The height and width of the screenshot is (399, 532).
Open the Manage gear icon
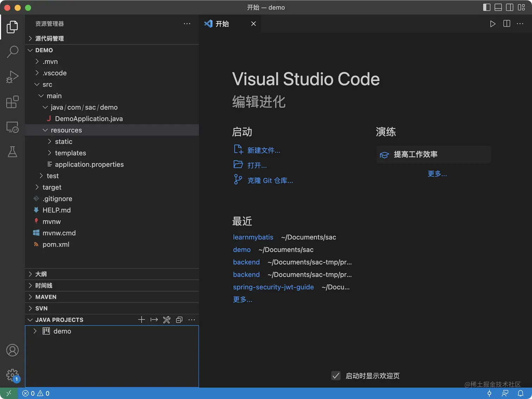tap(12, 375)
